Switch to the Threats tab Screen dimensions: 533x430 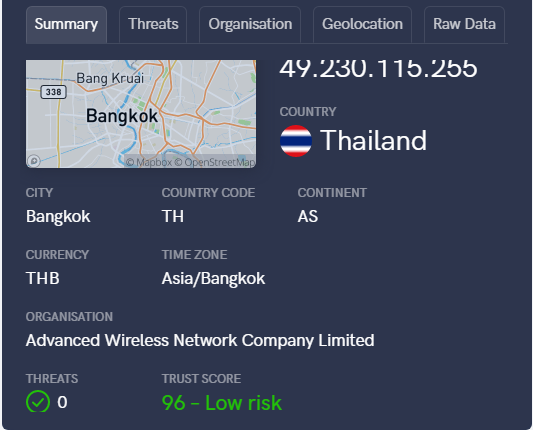tap(153, 24)
